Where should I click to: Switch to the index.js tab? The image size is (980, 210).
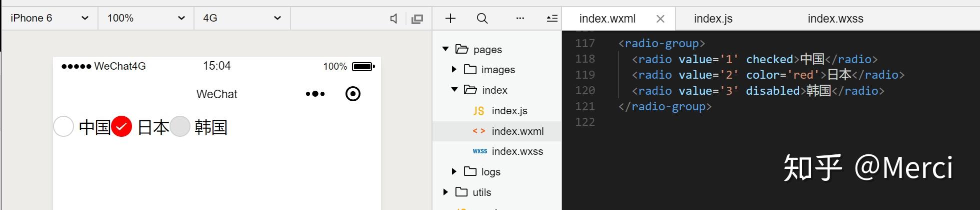[713, 19]
